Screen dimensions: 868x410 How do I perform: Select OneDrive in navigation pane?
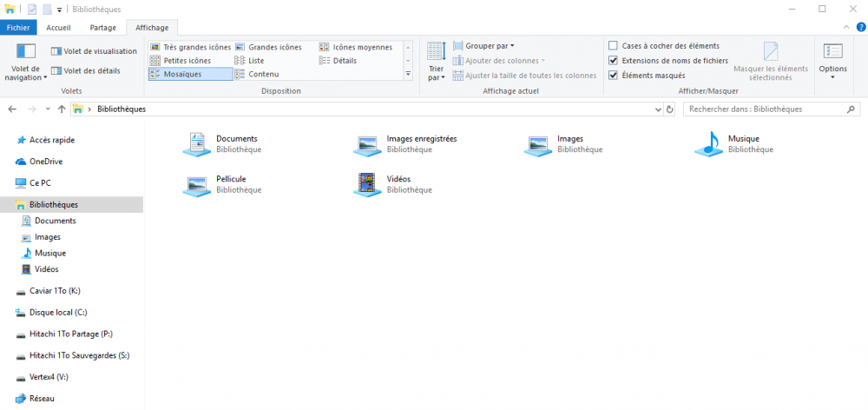click(x=46, y=162)
